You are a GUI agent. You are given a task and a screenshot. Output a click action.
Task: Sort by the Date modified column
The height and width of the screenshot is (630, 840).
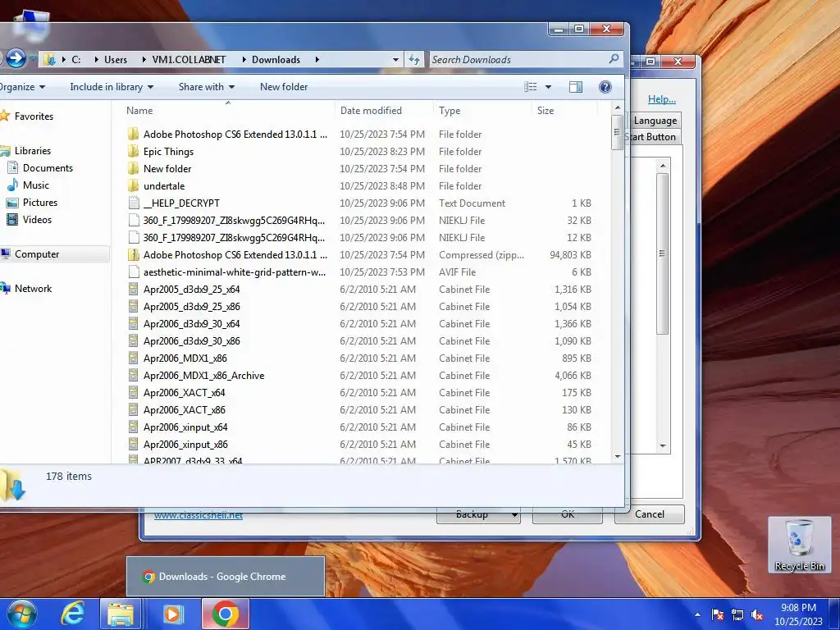[x=371, y=111]
